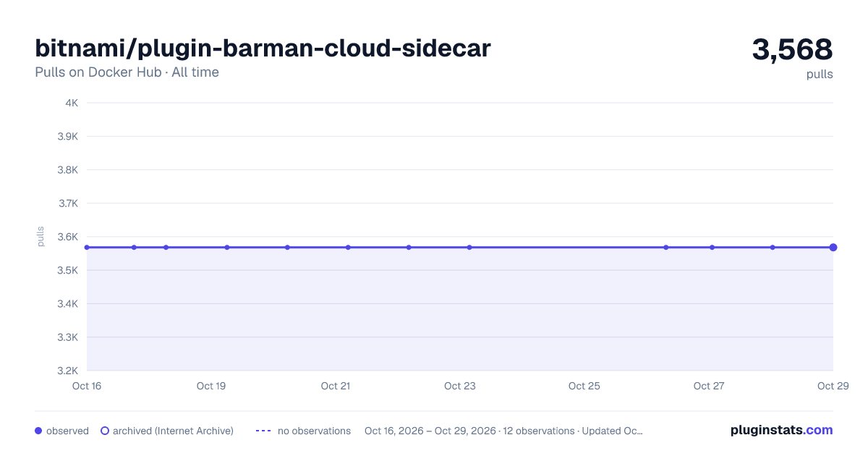The image size is (868, 456).
Task: Click the 3.2K y-axis label
Action: [x=68, y=371]
